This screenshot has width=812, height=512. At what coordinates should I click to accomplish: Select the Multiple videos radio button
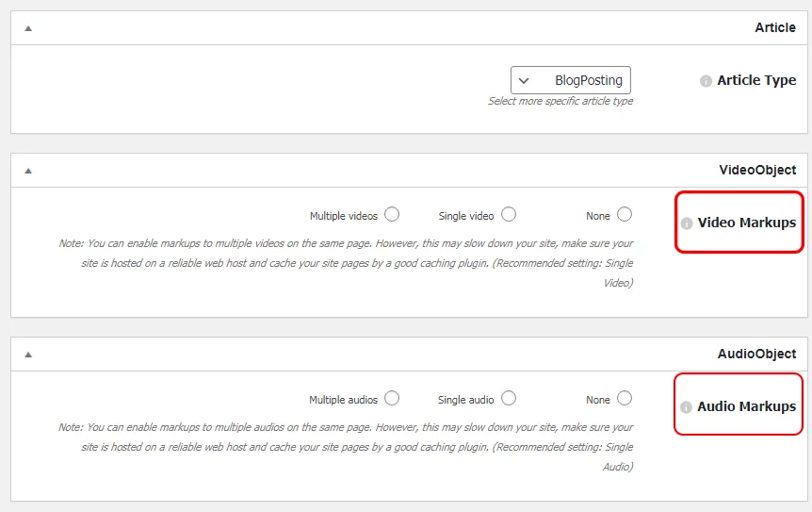392,214
